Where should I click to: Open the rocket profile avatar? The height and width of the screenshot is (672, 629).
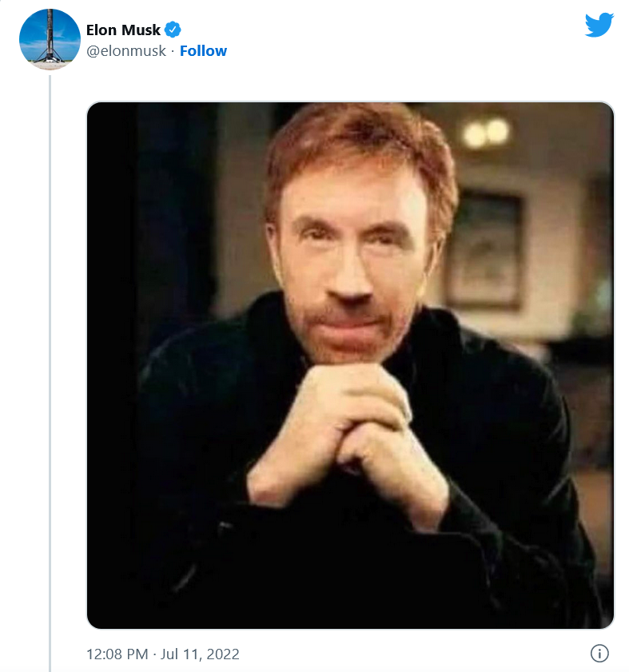tap(50, 40)
